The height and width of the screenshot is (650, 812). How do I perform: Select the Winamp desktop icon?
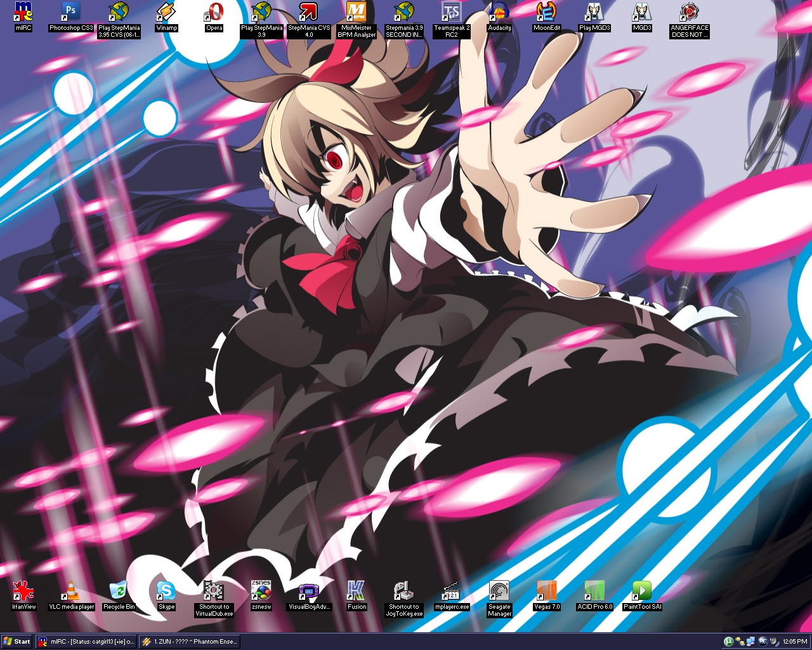pos(166,12)
